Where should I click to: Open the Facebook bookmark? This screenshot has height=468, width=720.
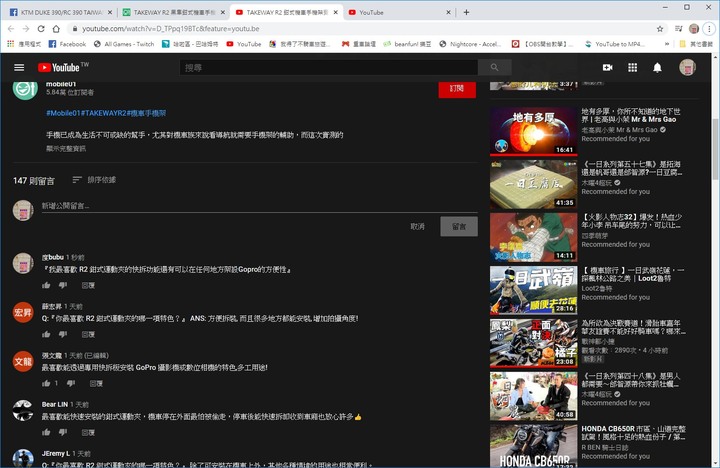coord(68,44)
